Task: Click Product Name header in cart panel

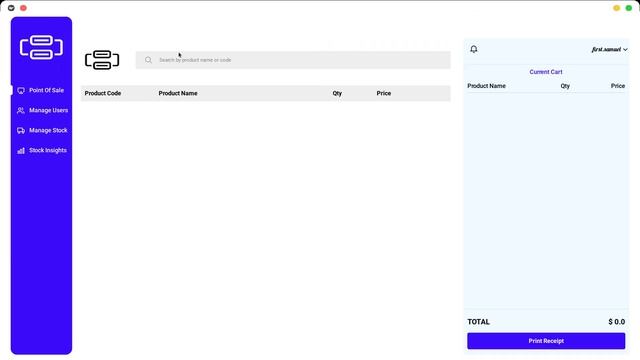Action: (x=487, y=86)
